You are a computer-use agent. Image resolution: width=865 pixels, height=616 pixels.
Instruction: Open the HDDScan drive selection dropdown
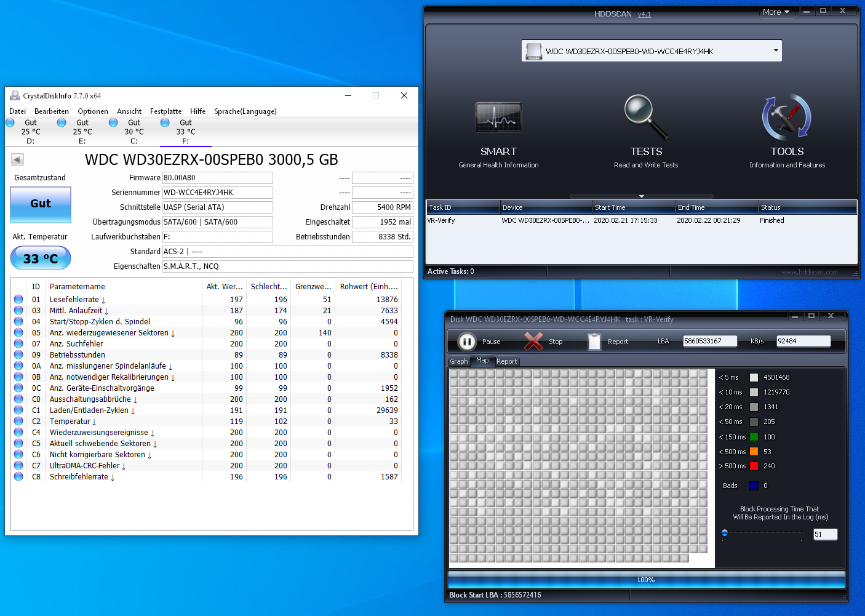(776, 51)
